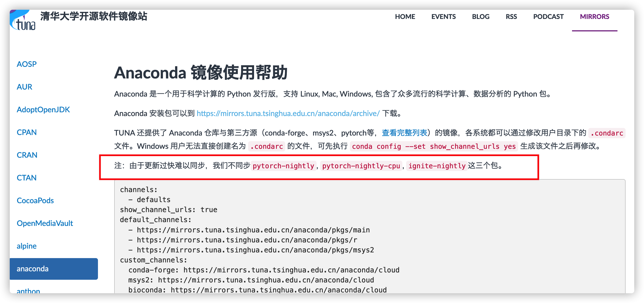Go to the BLOG page
This screenshot has width=644, height=303.
(481, 17)
